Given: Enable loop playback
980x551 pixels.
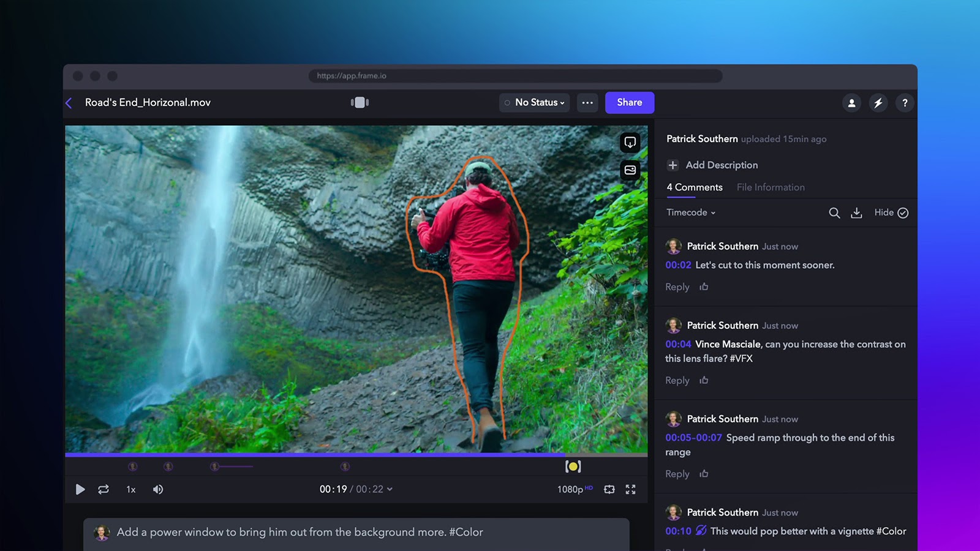Looking at the screenshot, I should pos(104,489).
